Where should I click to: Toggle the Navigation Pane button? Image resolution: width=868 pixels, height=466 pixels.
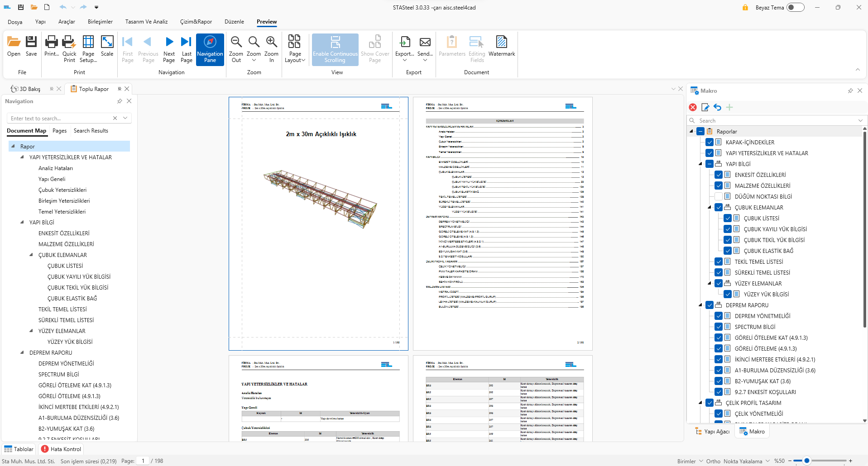[x=210, y=48]
